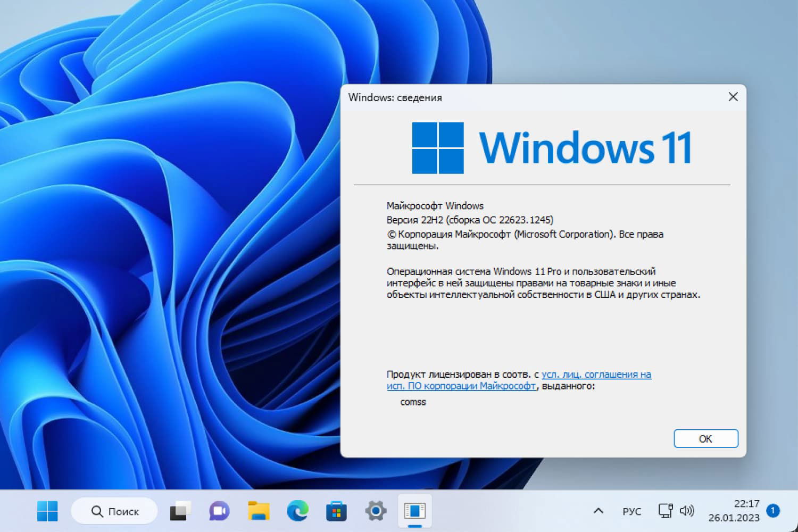Click the Поиск search box
Screen dimensions: 798x532
click(x=114, y=511)
